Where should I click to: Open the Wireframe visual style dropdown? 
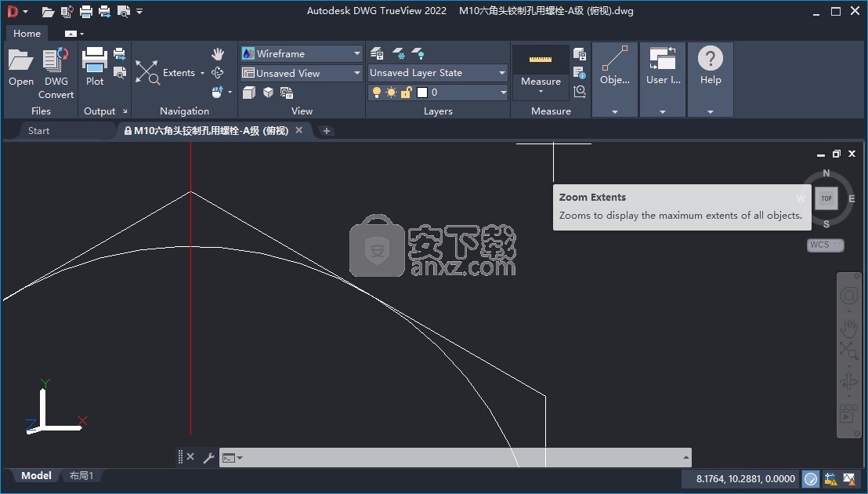(x=302, y=54)
